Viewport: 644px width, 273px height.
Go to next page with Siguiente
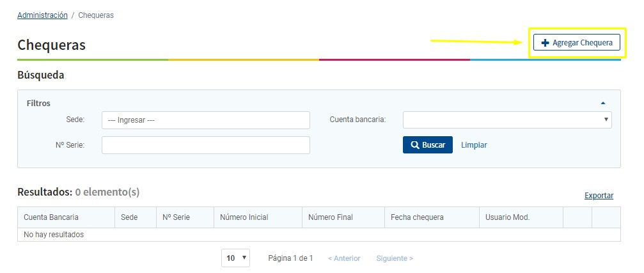point(395,258)
